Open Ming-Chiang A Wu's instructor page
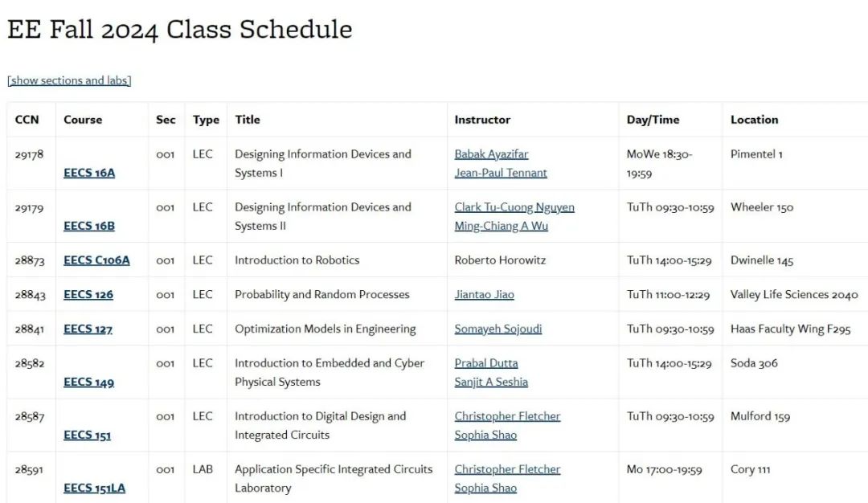Screen dimensions: 868x503 pyautogui.click(x=502, y=226)
